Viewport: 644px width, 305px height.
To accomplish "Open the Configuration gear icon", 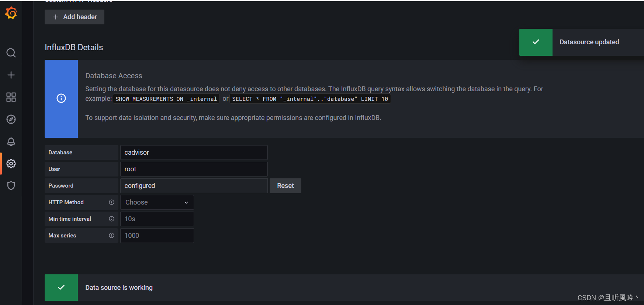I will click(x=11, y=164).
